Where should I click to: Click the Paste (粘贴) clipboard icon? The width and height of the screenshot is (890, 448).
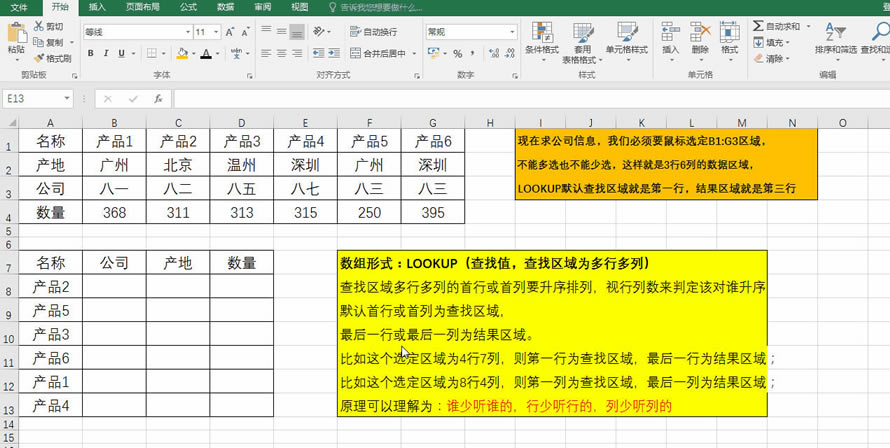[16, 32]
